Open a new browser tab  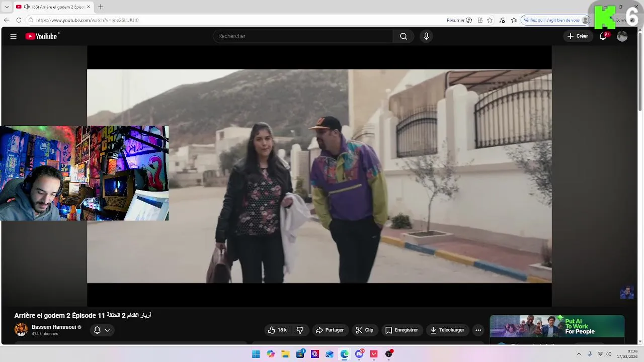pos(101,7)
